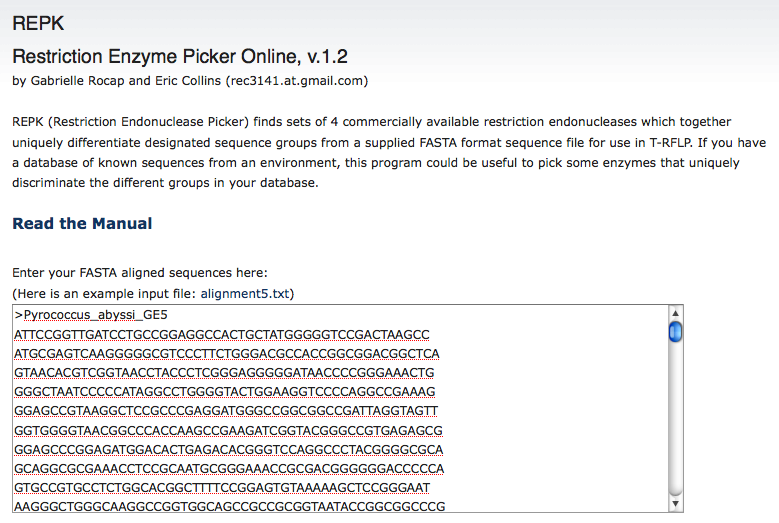
Task: Click the blue scroll thumb in the sequence box
Action: coord(675,332)
